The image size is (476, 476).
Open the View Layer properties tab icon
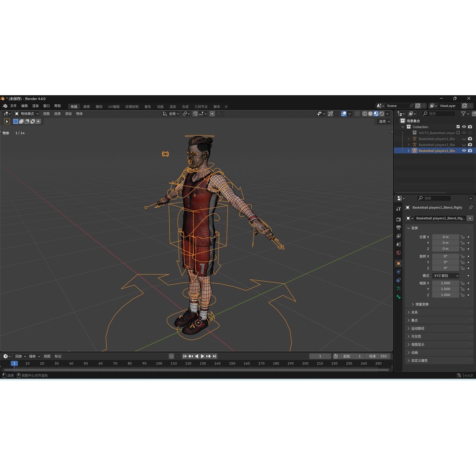click(x=398, y=236)
